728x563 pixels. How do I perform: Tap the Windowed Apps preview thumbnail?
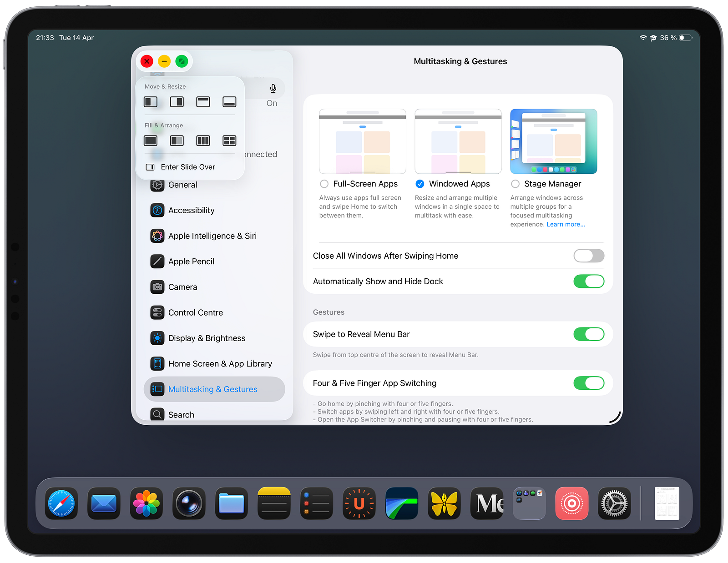point(458,141)
